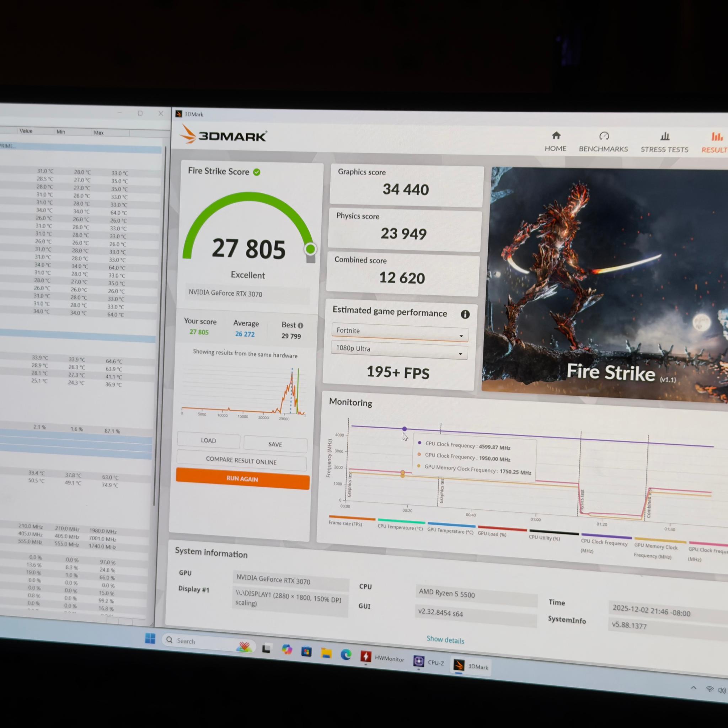
Task: Open CPU-Z from the taskbar
Action: [429, 662]
